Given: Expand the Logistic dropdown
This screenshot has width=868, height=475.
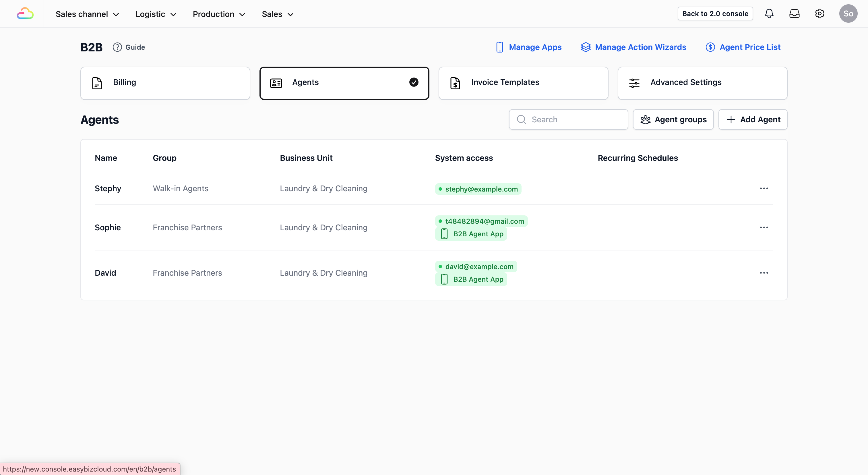Looking at the screenshot, I should 156,14.
